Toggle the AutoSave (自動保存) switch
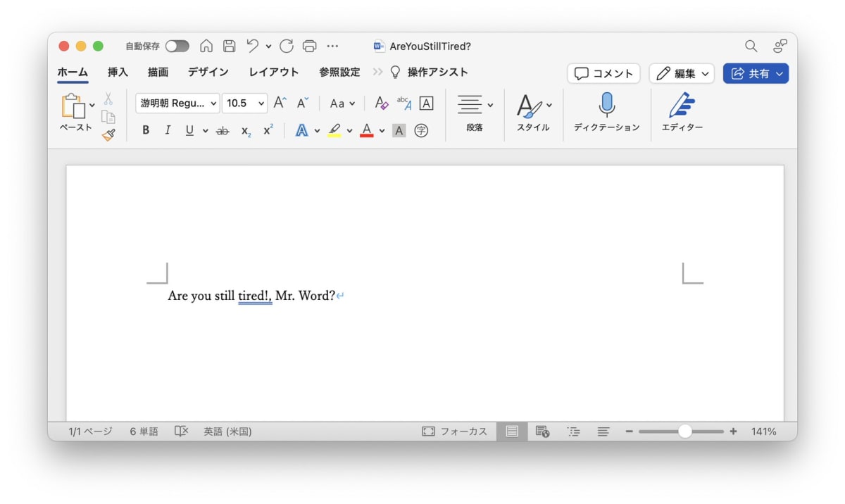 [177, 46]
